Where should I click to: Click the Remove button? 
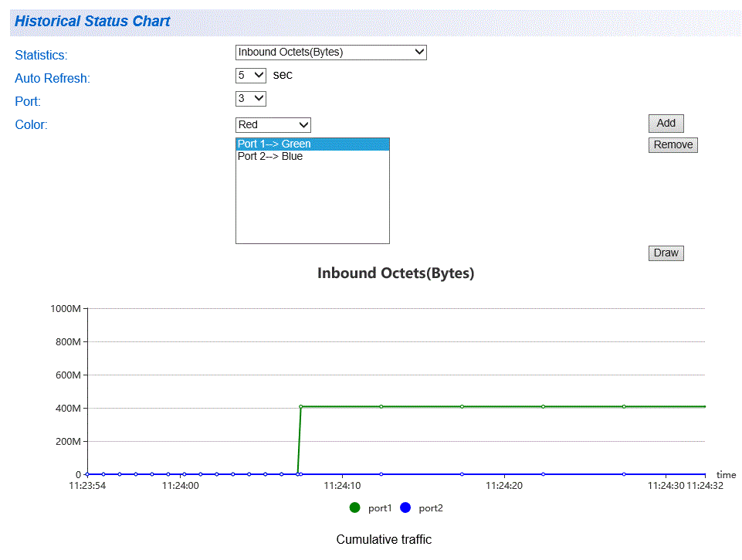[673, 145]
